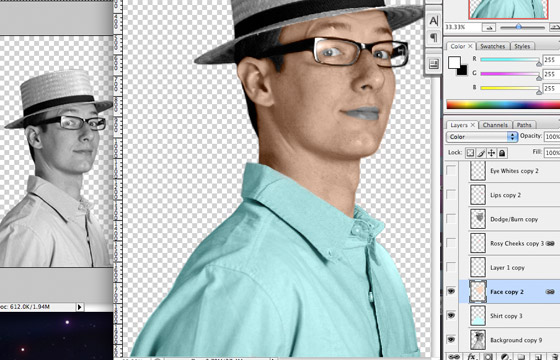This screenshot has height=360, width=560.
Task: Click the navigator zoom out button
Action: (488, 28)
